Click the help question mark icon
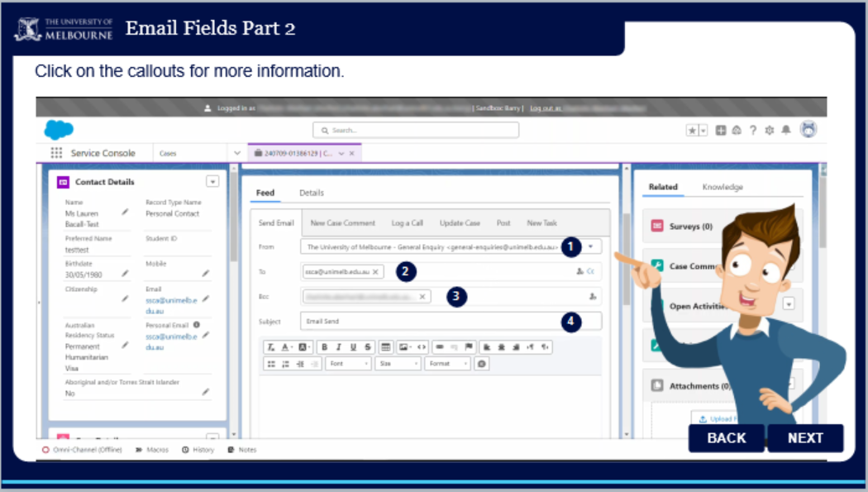 753,131
